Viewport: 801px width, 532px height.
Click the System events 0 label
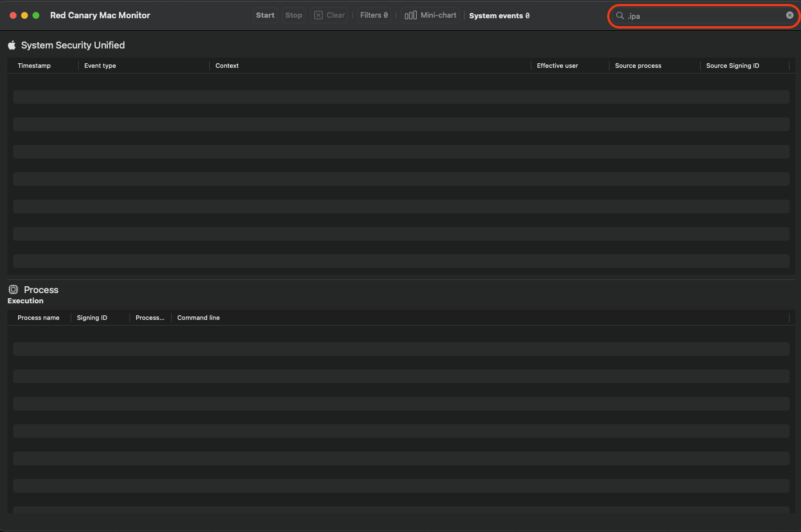[x=499, y=16]
